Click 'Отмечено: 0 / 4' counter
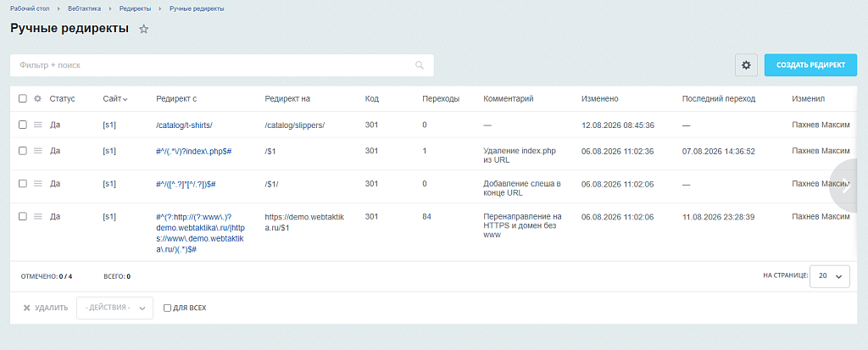 tap(47, 275)
